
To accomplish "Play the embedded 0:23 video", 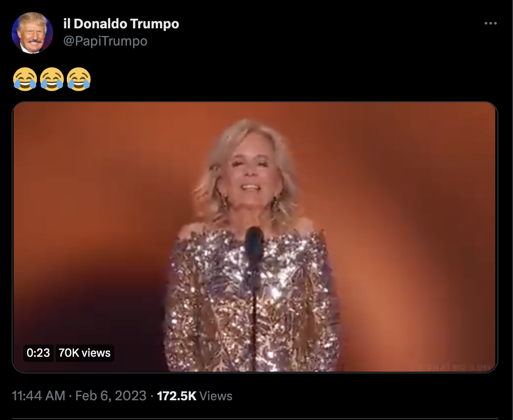I will [255, 237].
